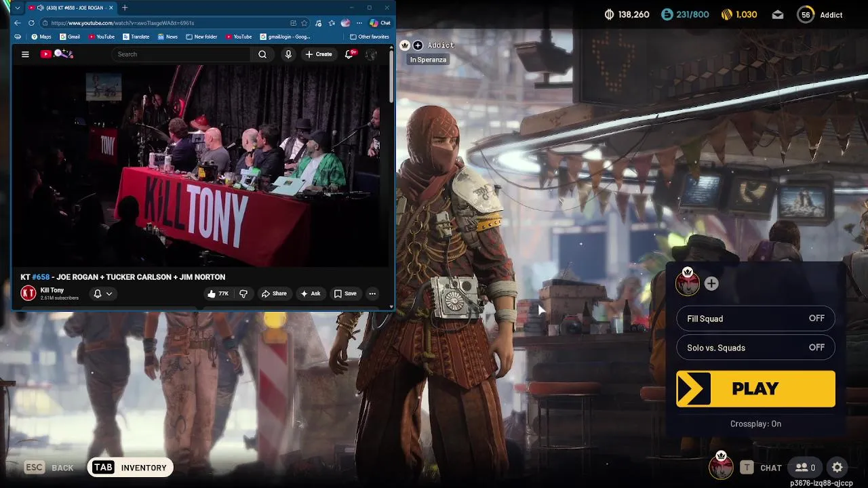Refresh the browser page
The height and width of the screenshot is (488, 868).
pyautogui.click(x=31, y=23)
